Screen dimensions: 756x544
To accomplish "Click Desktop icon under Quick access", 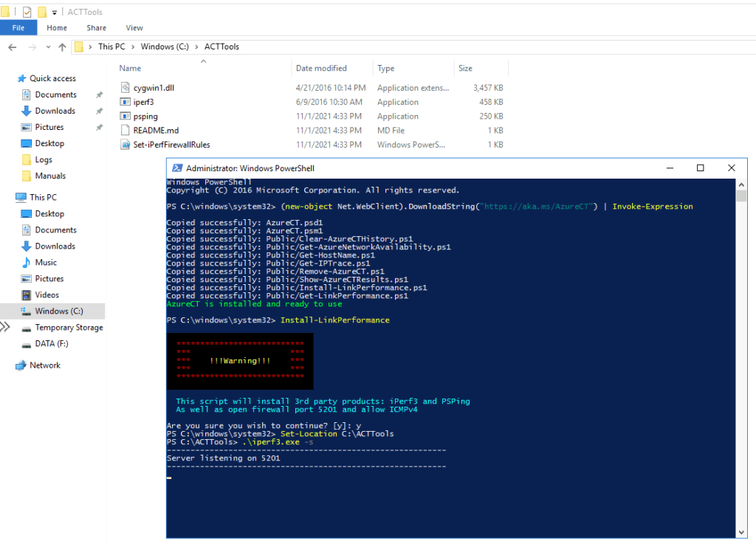I will tap(27, 144).
